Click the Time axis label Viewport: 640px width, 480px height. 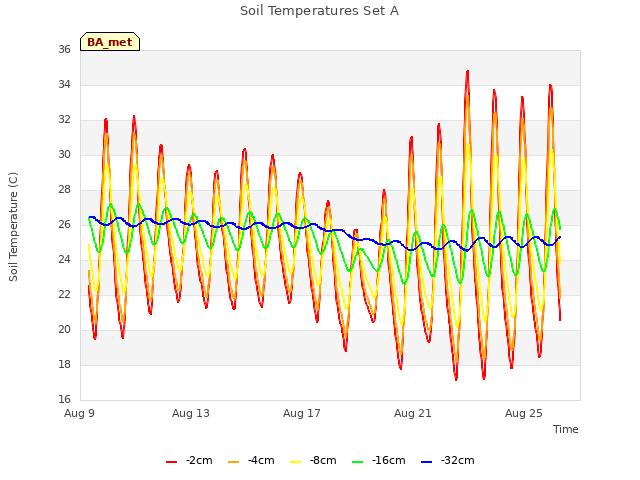click(x=566, y=429)
